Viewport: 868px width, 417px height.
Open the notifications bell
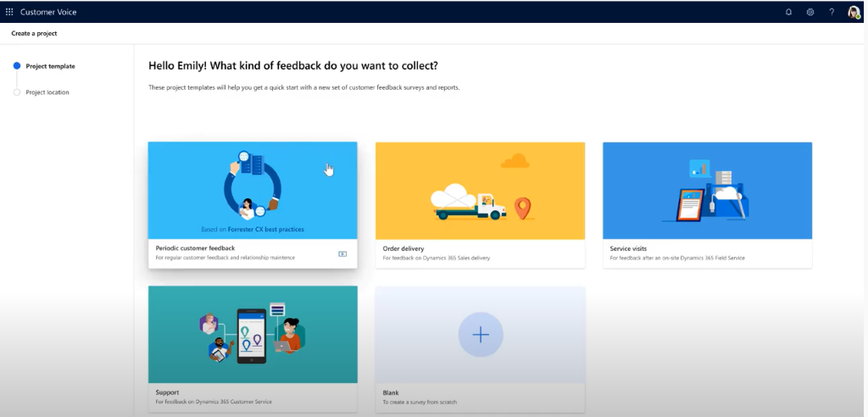pos(789,12)
